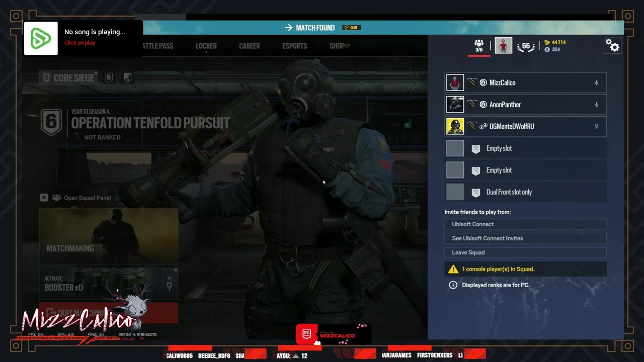
Task: Click the Leave Squad button
Action: [x=526, y=252]
